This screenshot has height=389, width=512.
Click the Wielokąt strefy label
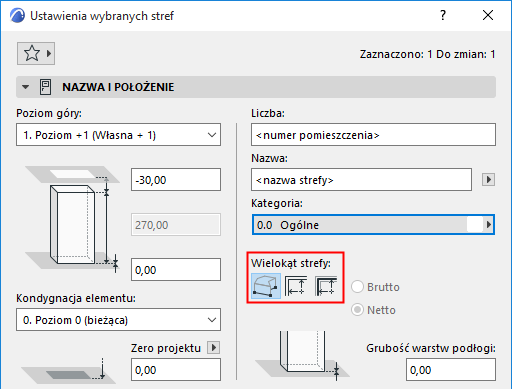[291, 263]
